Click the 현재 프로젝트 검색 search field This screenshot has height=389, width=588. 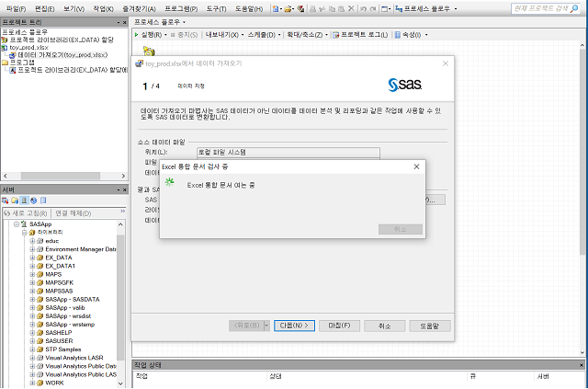point(541,8)
